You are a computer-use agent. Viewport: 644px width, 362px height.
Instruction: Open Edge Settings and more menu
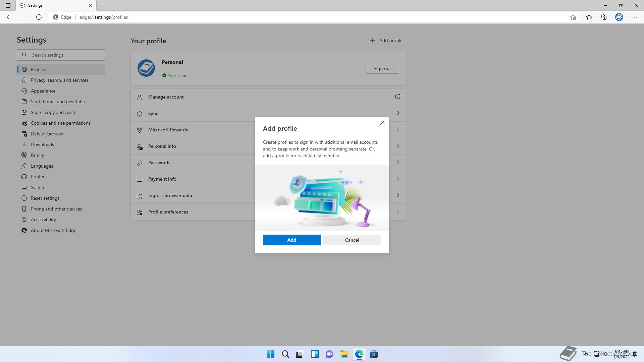(635, 17)
